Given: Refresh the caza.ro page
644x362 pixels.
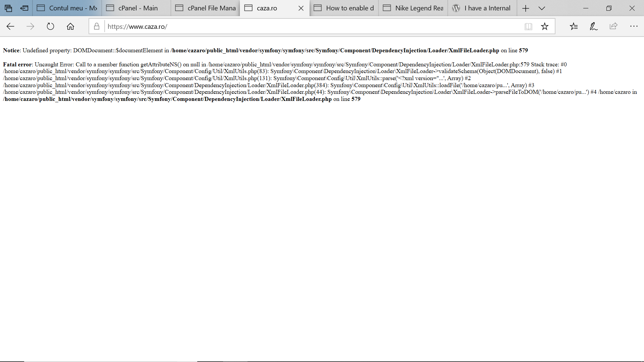Looking at the screenshot, I should tap(50, 26).
